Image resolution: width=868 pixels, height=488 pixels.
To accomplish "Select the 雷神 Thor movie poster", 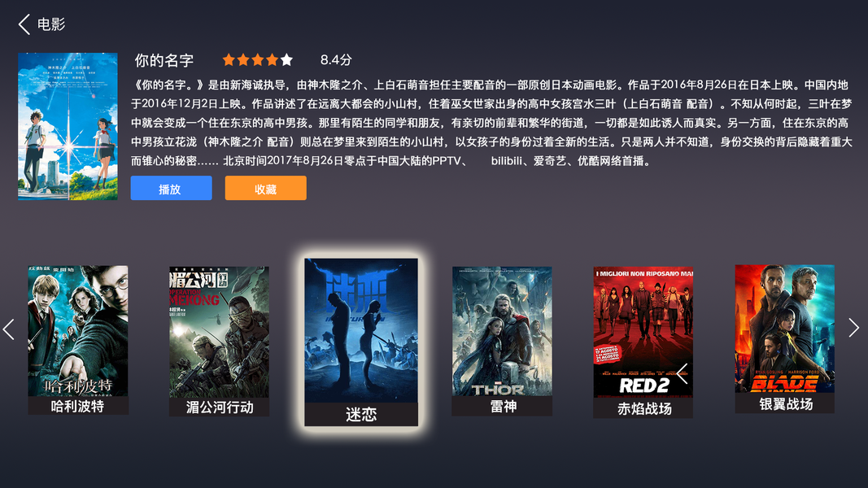I will [x=502, y=341].
